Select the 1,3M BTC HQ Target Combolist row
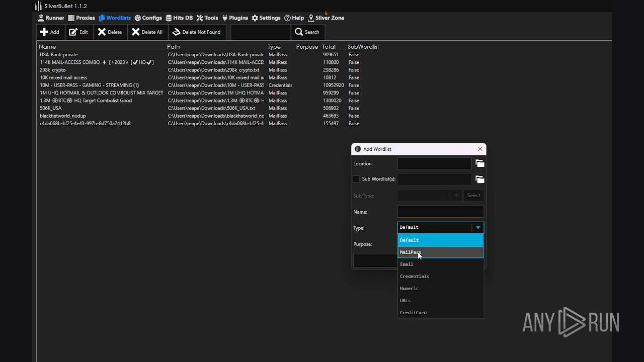Viewport: 644px width, 362px height. (x=209, y=101)
